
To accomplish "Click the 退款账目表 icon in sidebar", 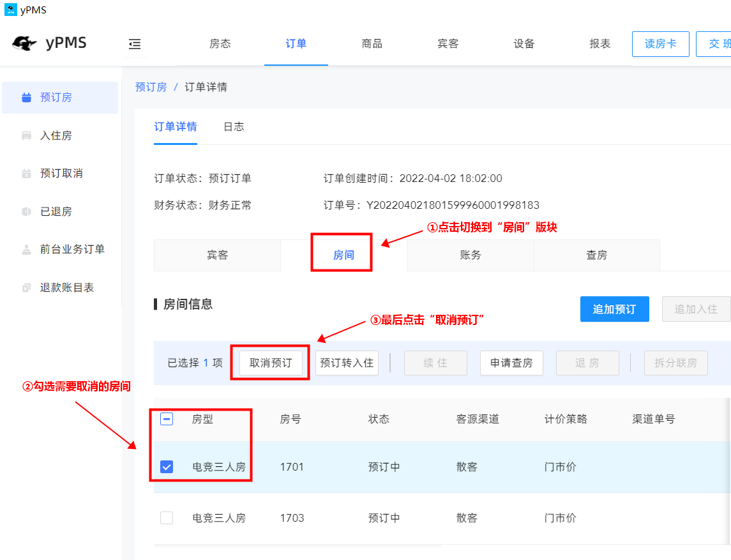I will click(27, 288).
